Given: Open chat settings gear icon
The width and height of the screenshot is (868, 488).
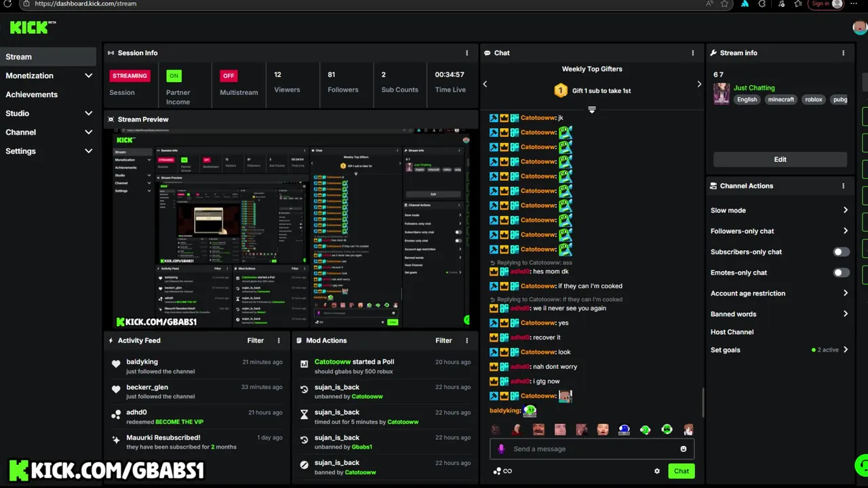Looking at the screenshot, I should [656, 471].
